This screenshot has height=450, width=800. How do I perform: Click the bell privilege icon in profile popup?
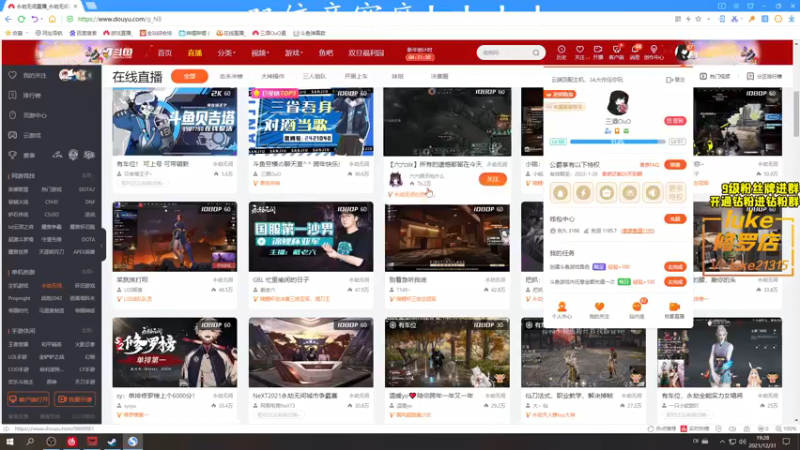point(560,193)
